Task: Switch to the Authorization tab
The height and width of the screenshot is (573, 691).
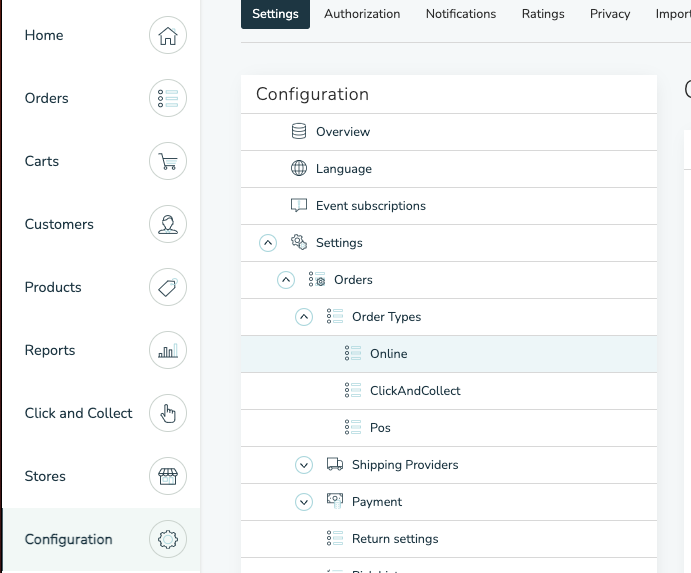Action: (362, 14)
